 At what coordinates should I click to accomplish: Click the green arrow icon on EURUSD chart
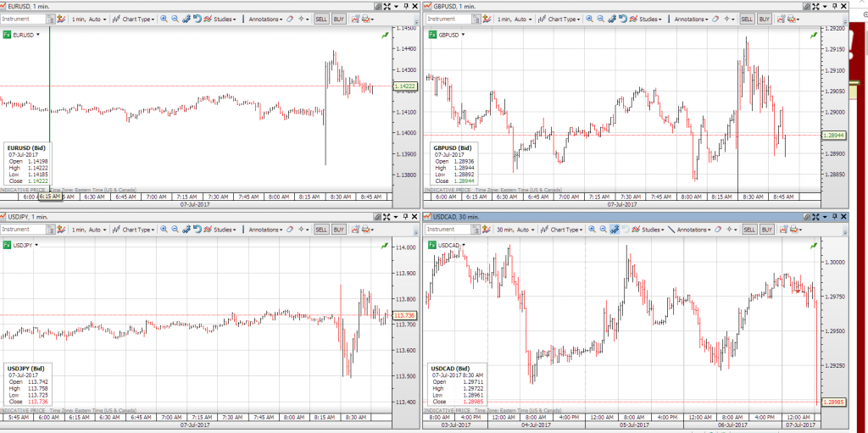(x=386, y=35)
